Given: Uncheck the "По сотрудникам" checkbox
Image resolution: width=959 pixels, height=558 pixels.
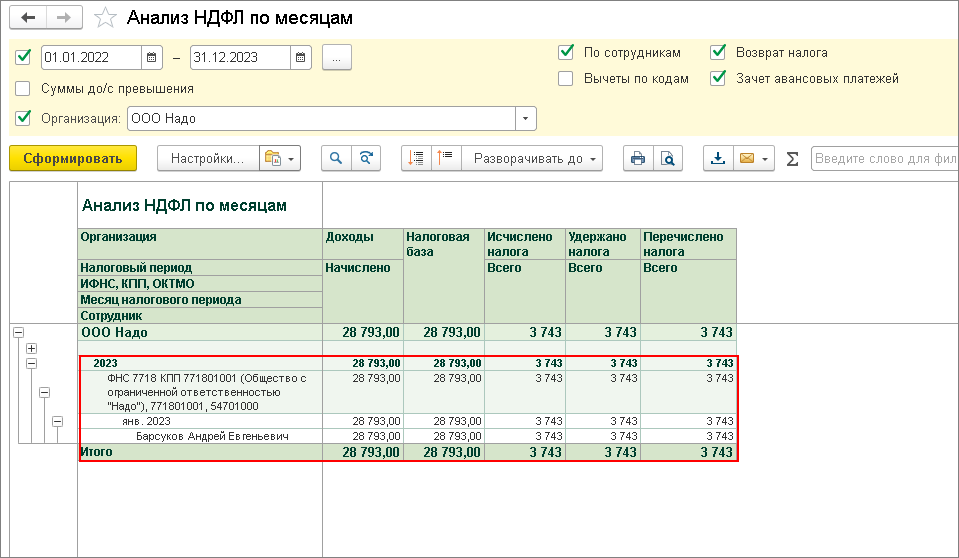Looking at the screenshot, I should coord(566,52).
